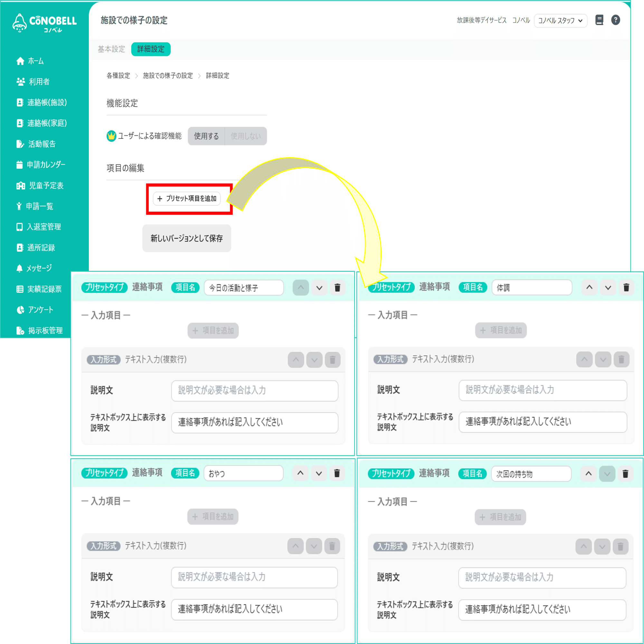Open the help question mark icon
Image resolution: width=644 pixels, height=644 pixels.
point(616,20)
